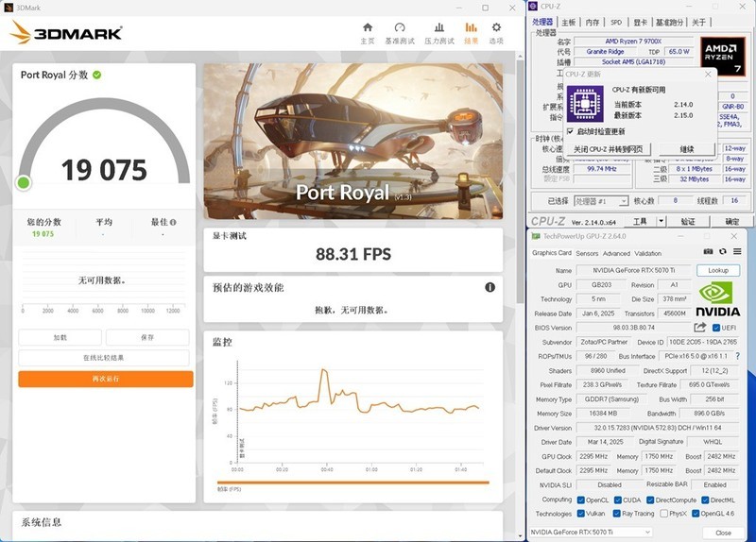Toggle OpenGL 4.6 checkbox
Viewport: 756px width, 542px height.
click(696, 514)
